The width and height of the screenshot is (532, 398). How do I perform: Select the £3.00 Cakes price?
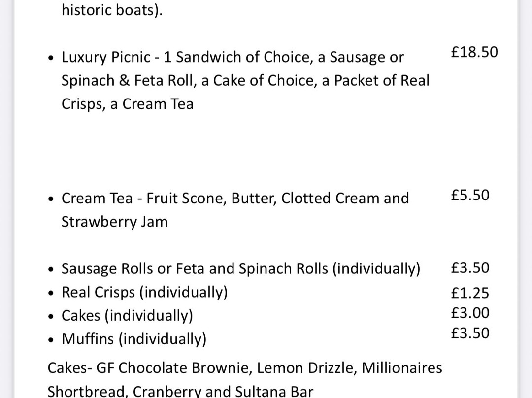(x=470, y=313)
